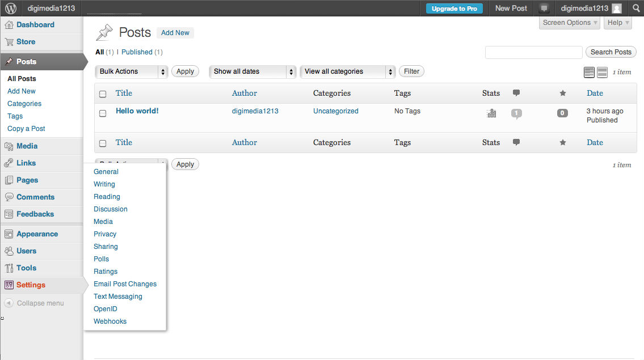Screen dimensions: 644x360
Task: Click the Settings icon in sidebar
Action: 9,285
